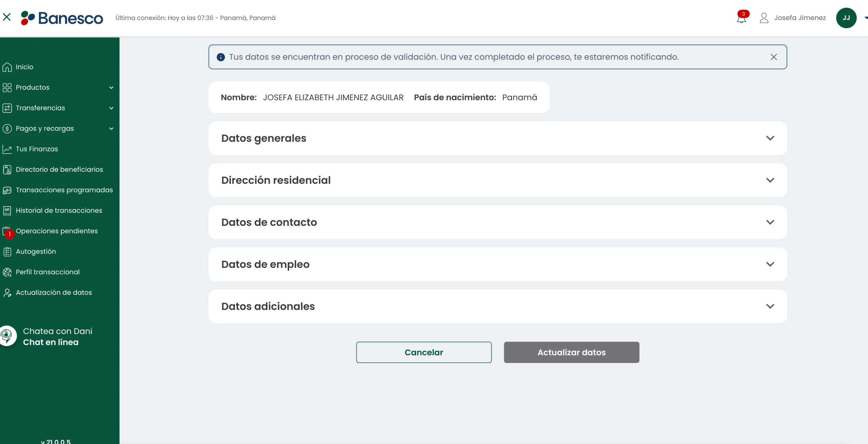
Task: Expand the Datos de contacto section
Action: (x=497, y=222)
